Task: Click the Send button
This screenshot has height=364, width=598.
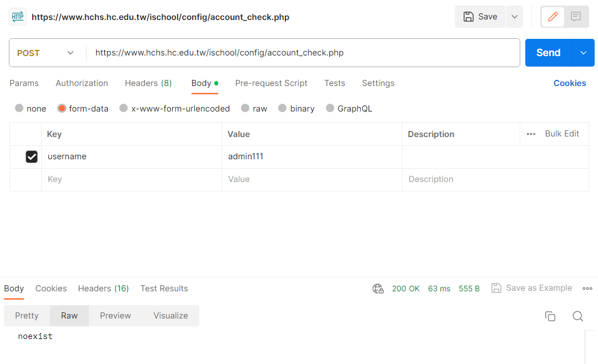Action: pyautogui.click(x=549, y=53)
